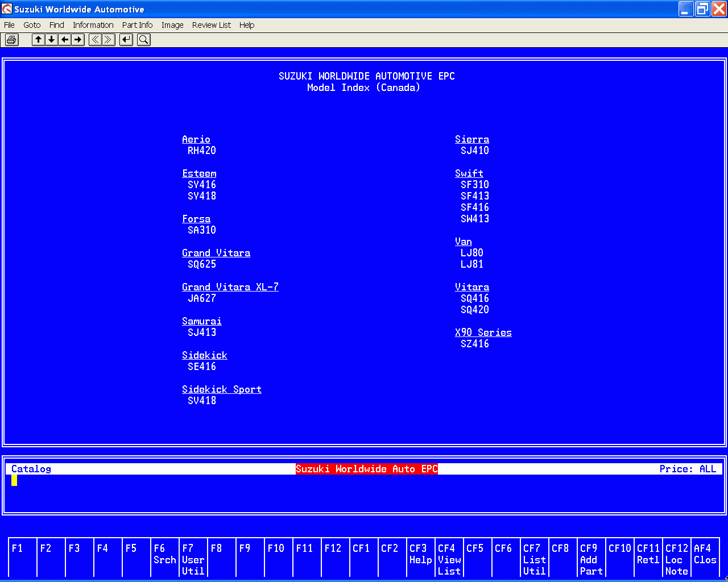Screen dimensions: 728x582
Task: Select the Aerio model heading
Action: coord(196,139)
